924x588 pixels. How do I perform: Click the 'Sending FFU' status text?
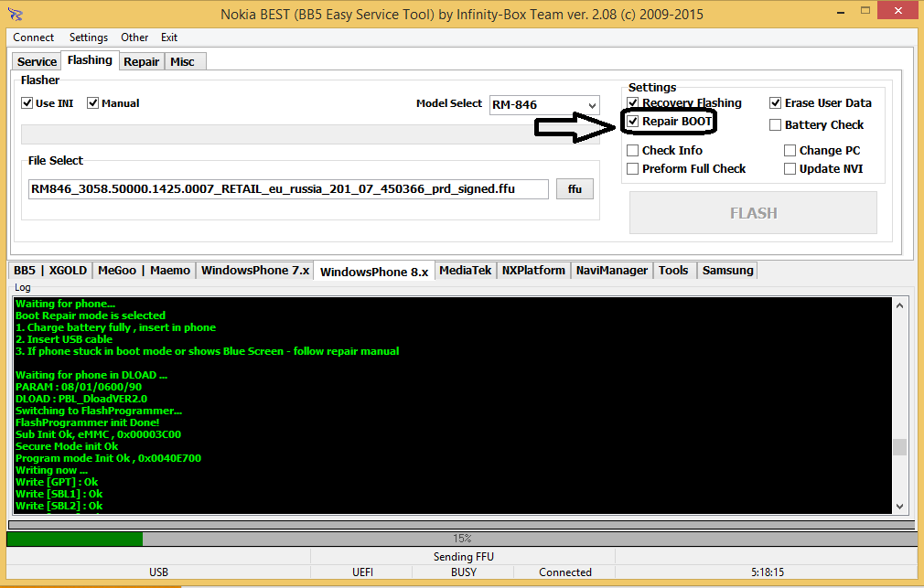[463, 557]
